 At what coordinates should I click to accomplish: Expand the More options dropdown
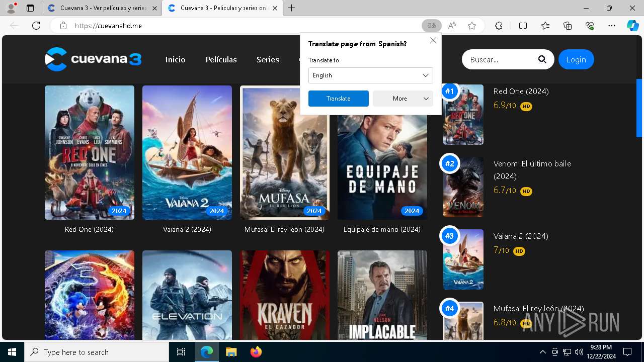coord(403,99)
